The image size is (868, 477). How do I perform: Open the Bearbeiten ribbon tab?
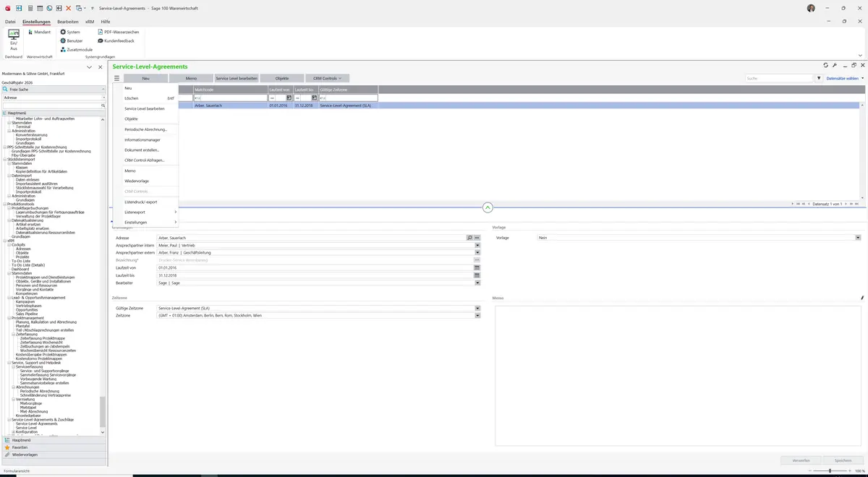point(68,22)
